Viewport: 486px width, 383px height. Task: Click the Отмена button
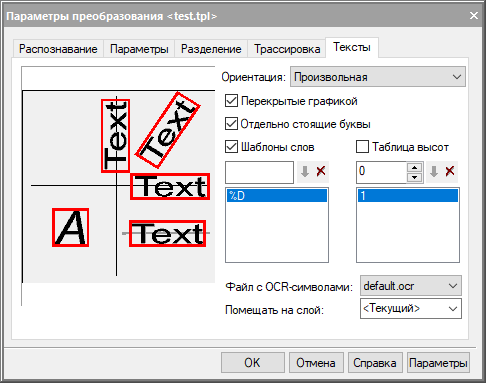(316, 363)
